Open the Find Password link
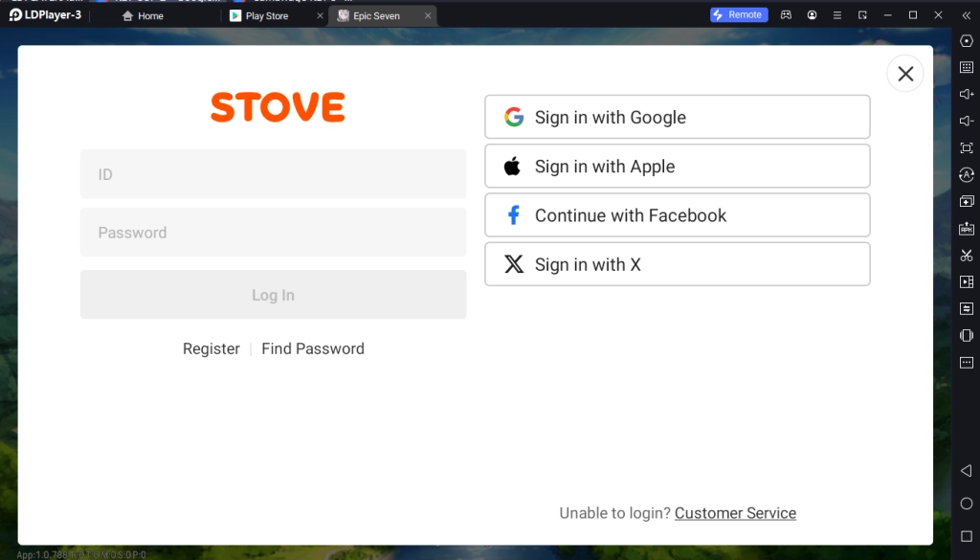Screen dimensions: 980x560 [313, 348]
